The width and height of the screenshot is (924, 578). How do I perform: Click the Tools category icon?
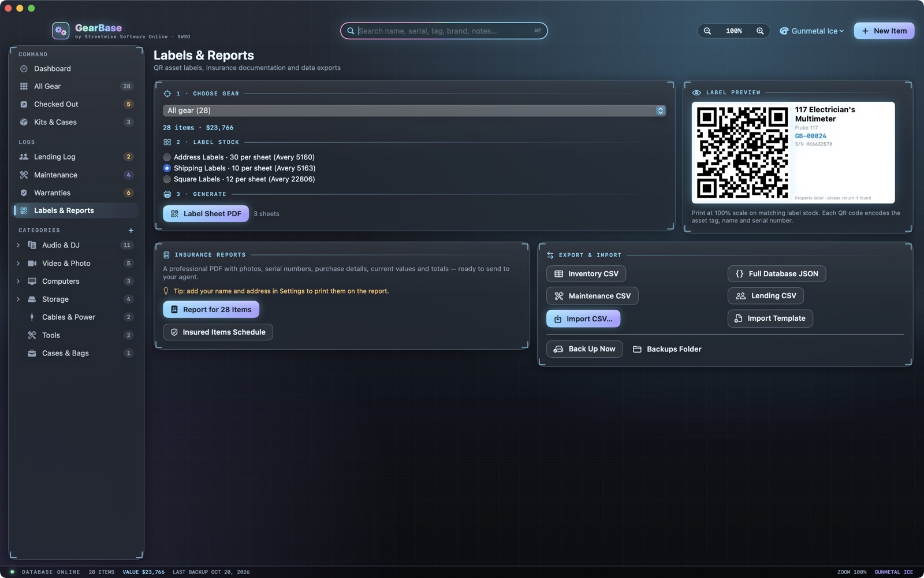32,335
